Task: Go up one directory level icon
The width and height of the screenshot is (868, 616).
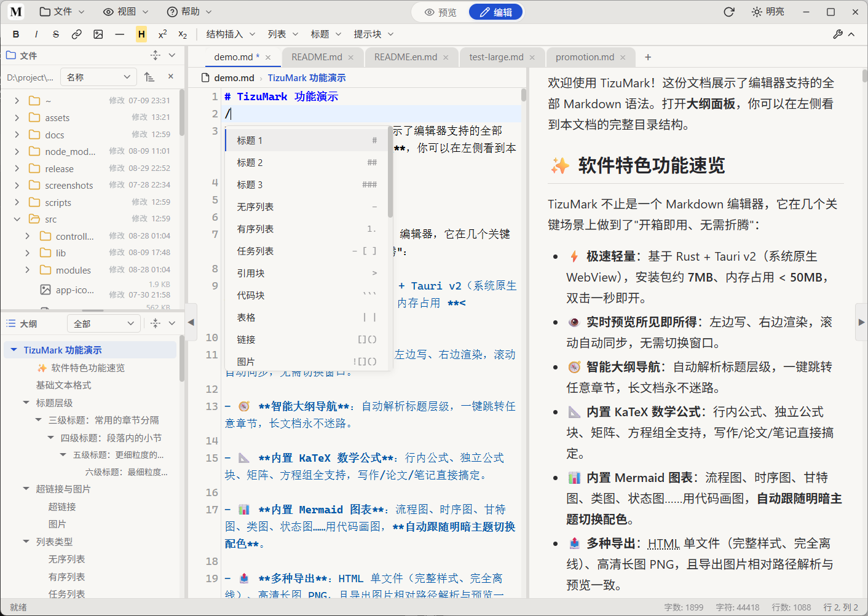Action: (149, 77)
